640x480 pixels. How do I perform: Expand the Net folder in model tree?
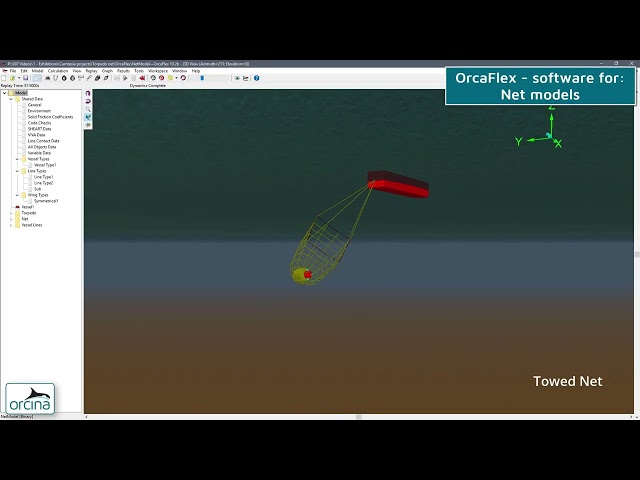tap(11, 219)
